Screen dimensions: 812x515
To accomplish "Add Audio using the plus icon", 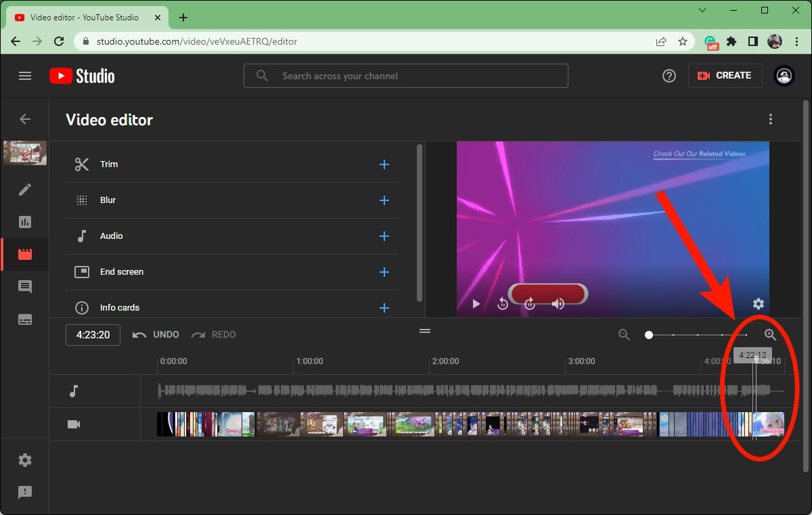I will pos(384,236).
